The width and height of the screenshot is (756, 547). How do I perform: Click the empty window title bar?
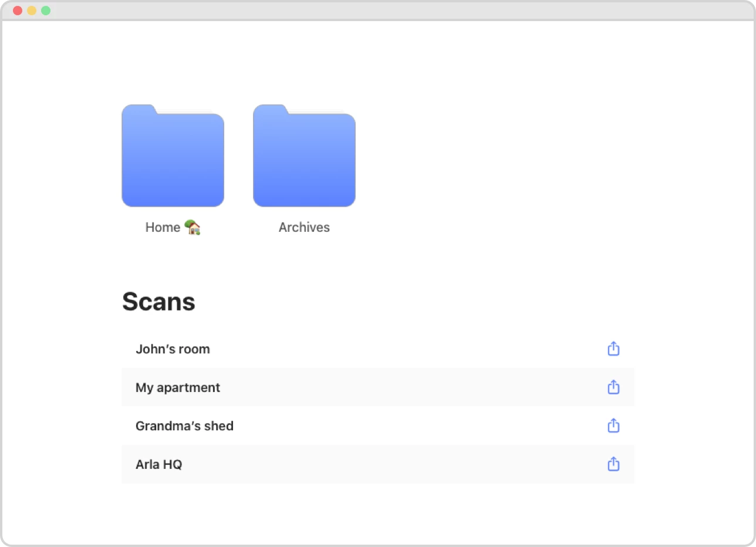[378, 11]
